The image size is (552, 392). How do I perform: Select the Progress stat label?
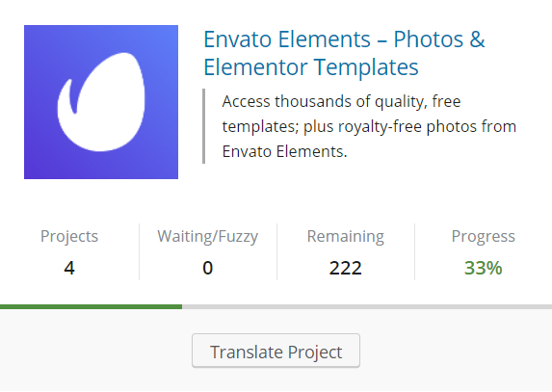click(x=483, y=236)
